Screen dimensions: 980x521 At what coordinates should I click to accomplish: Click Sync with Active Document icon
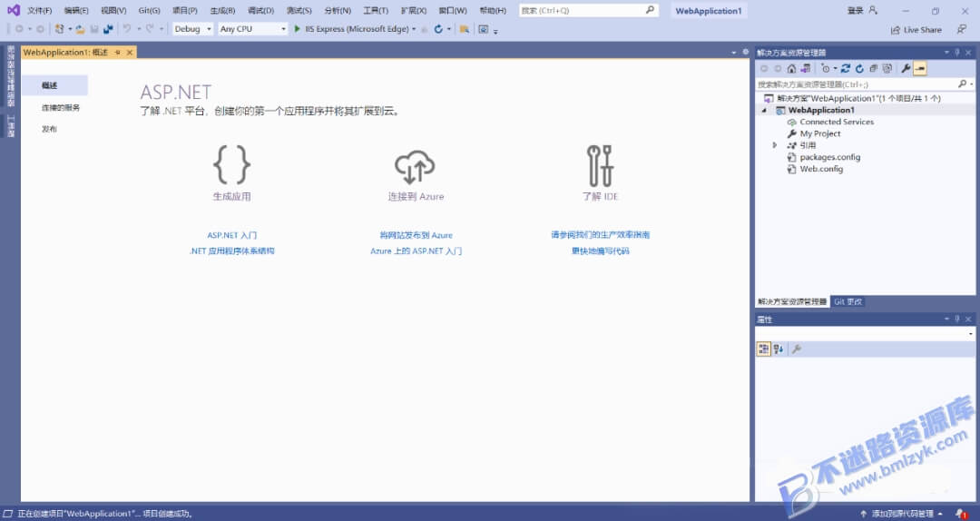tap(846, 68)
